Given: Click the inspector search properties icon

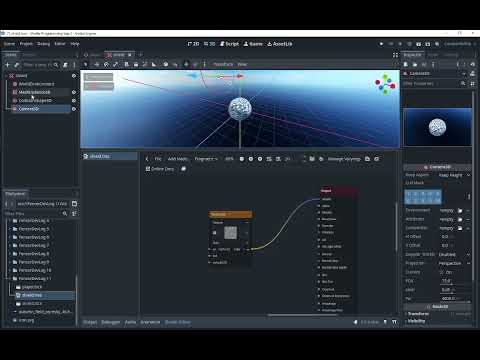Looking at the screenshot, I should tap(463, 84).
